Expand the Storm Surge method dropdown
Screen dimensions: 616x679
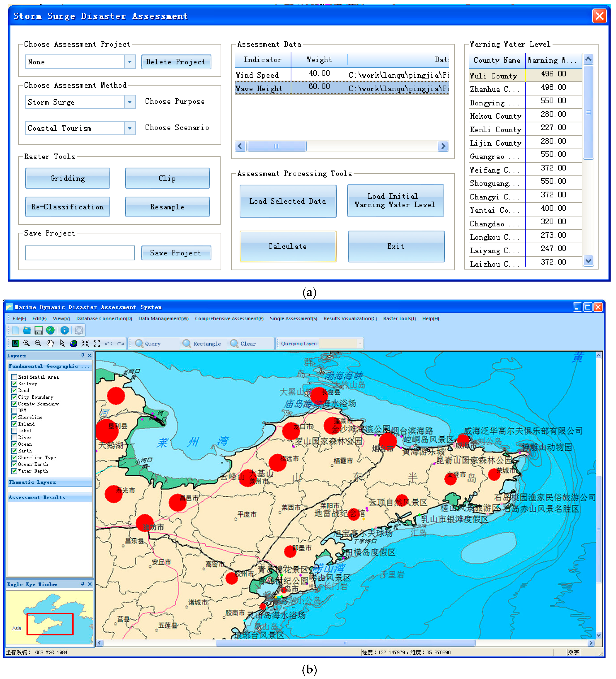coord(130,102)
